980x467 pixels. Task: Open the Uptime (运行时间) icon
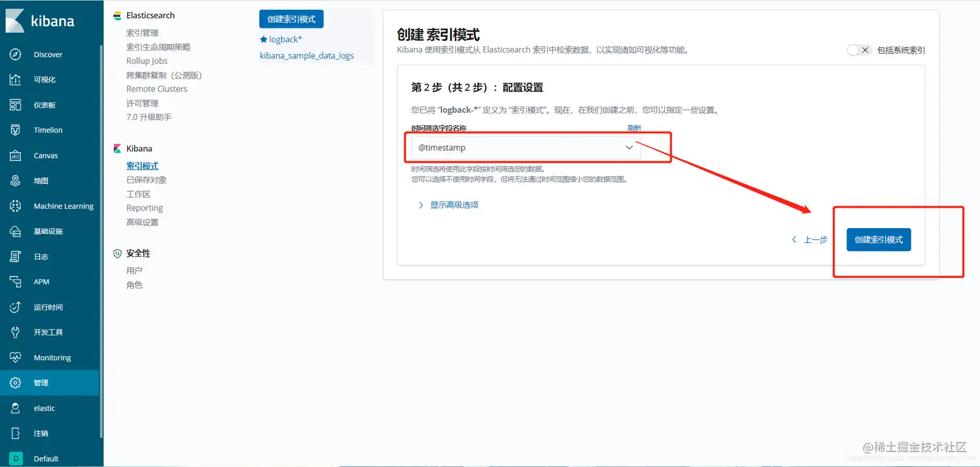pyautogui.click(x=16, y=307)
